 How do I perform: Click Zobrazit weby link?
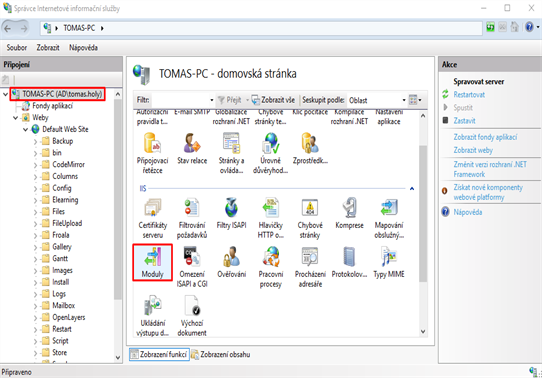pos(473,150)
